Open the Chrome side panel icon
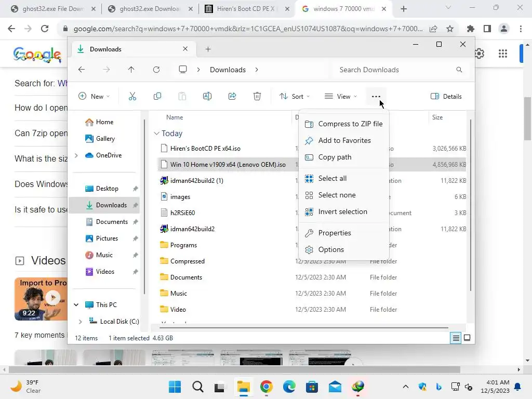Image resolution: width=532 pixels, height=399 pixels. [x=487, y=29]
